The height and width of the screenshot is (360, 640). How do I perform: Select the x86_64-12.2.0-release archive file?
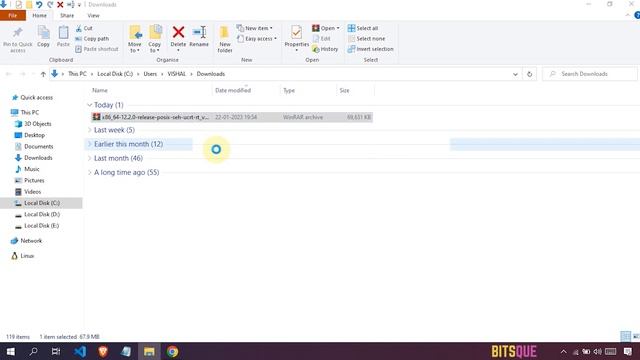tap(232, 117)
